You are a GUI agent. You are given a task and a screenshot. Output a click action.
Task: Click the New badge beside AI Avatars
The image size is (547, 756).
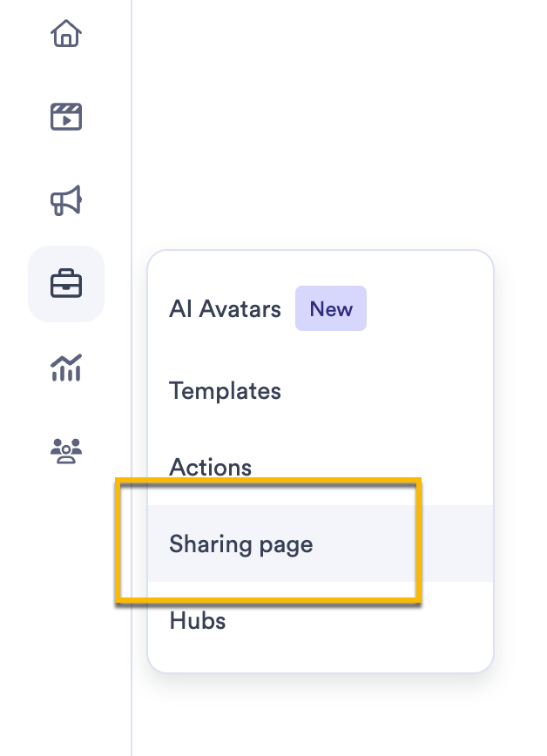click(331, 308)
